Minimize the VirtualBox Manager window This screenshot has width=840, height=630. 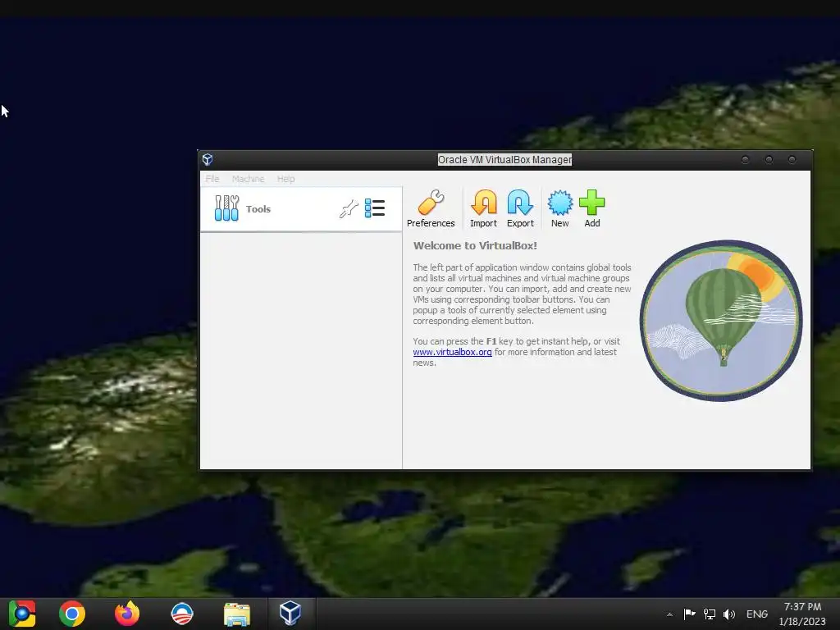(x=745, y=160)
